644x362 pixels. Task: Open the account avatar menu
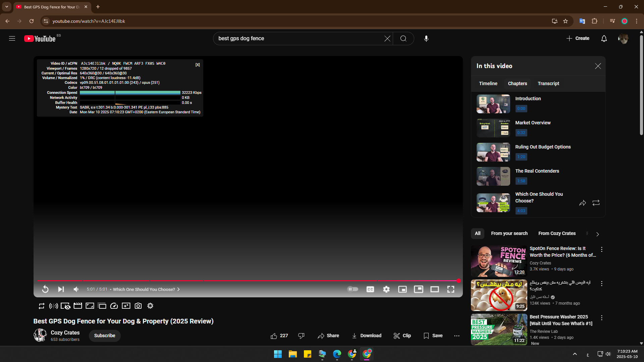pyautogui.click(x=623, y=39)
